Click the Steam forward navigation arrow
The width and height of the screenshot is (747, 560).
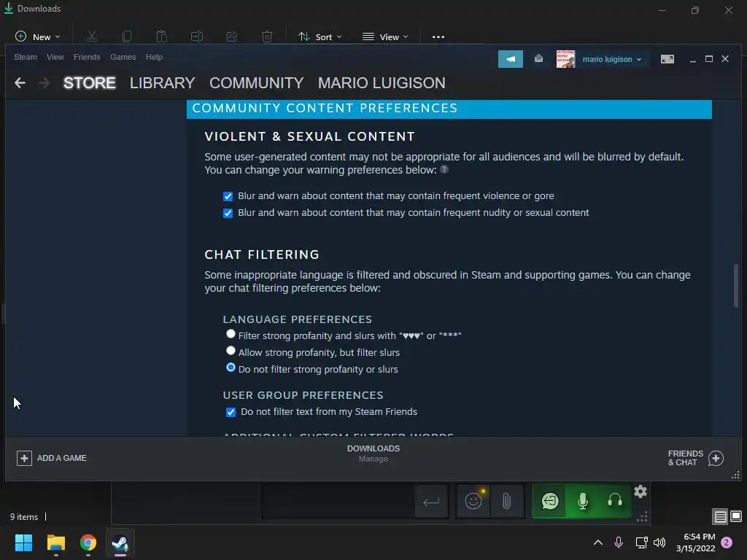tap(44, 83)
